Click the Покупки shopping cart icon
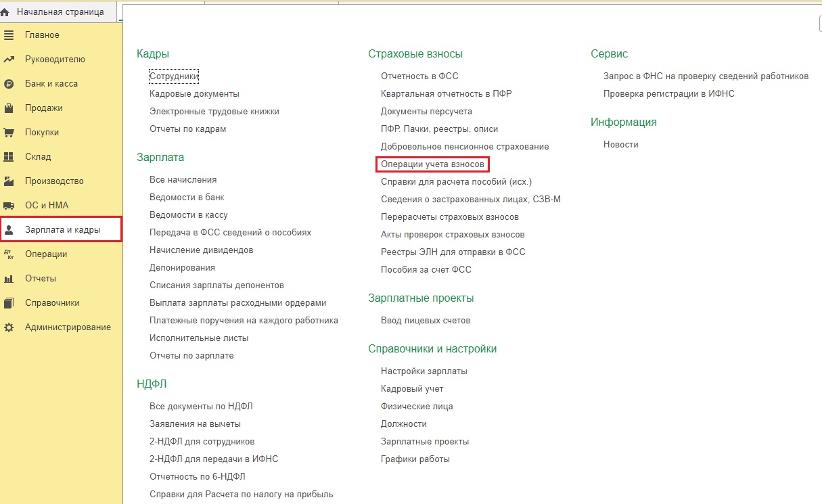Image resolution: width=822 pixels, height=504 pixels. [9, 133]
